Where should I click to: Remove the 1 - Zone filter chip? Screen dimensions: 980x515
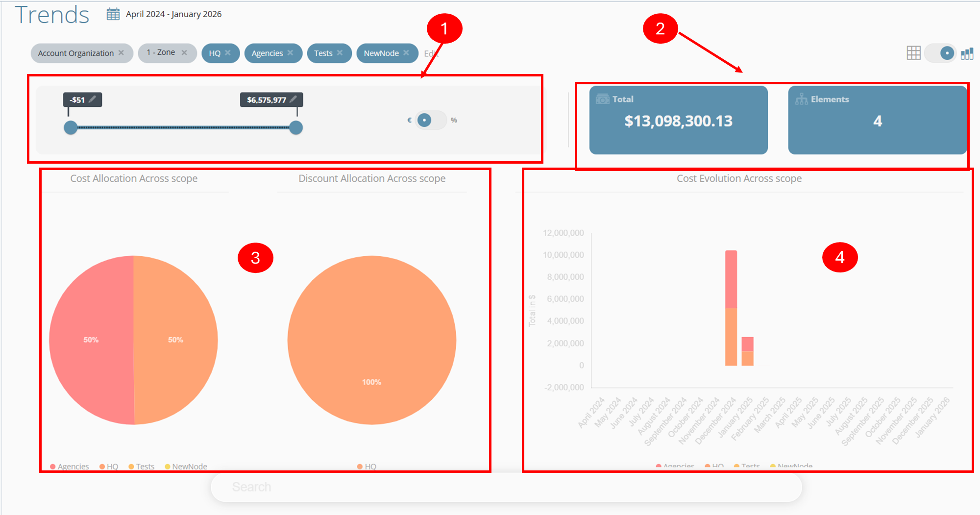coord(184,52)
